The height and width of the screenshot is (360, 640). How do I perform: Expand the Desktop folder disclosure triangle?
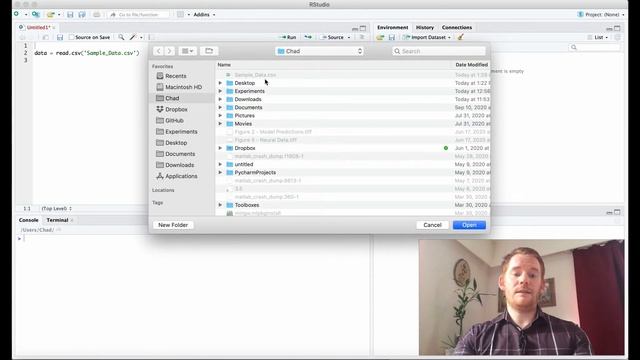click(x=220, y=83)
